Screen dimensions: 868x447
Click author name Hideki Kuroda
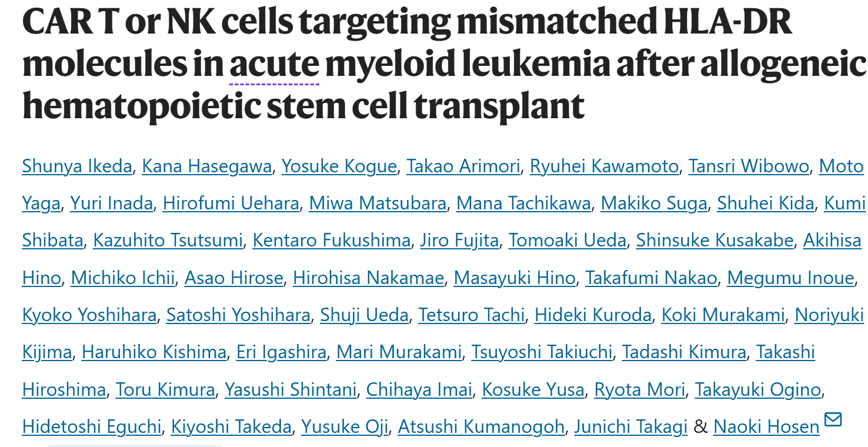(x=593, y=315)
